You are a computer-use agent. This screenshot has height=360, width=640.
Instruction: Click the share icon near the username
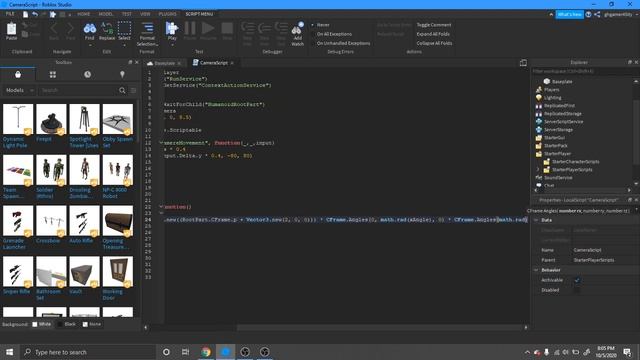tap(597, 14)
